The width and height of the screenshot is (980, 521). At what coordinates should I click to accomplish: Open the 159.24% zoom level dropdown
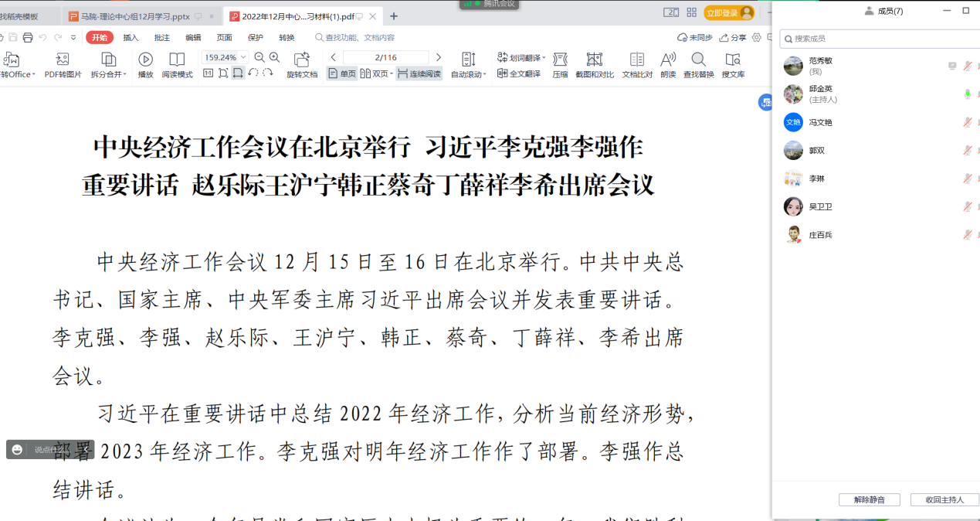pos(244,57)
